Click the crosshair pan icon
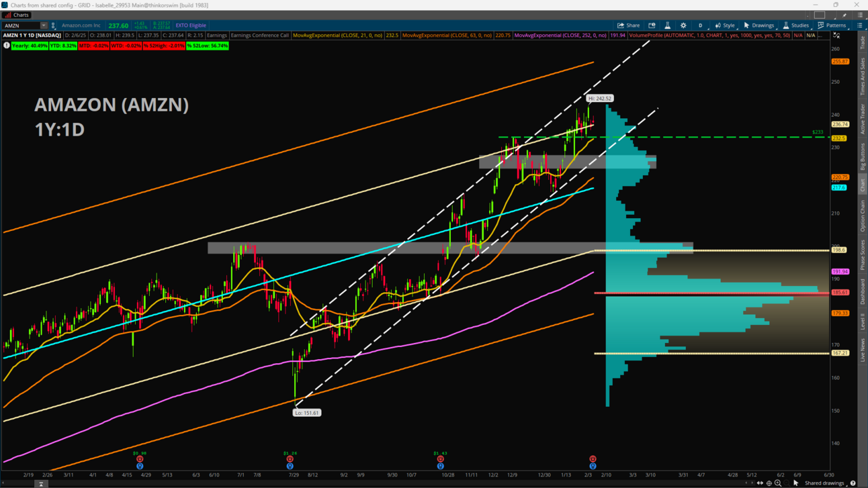This screenshot has height=488, width=868. tap(769, 483)
